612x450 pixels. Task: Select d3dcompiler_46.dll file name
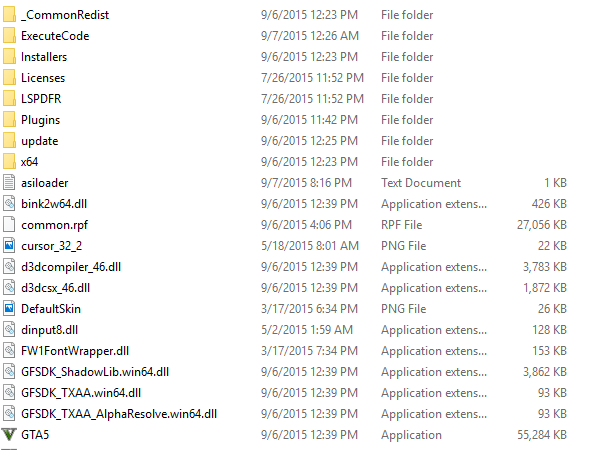coord(71,267)
